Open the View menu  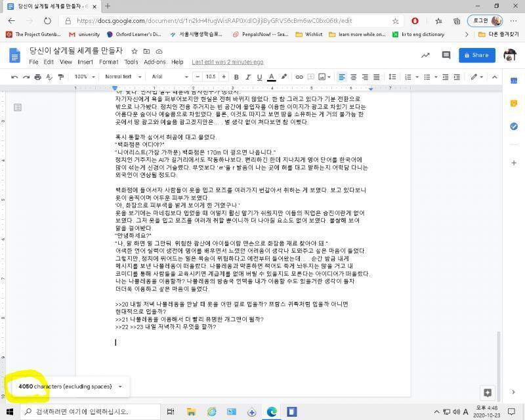tap(66, 62)
